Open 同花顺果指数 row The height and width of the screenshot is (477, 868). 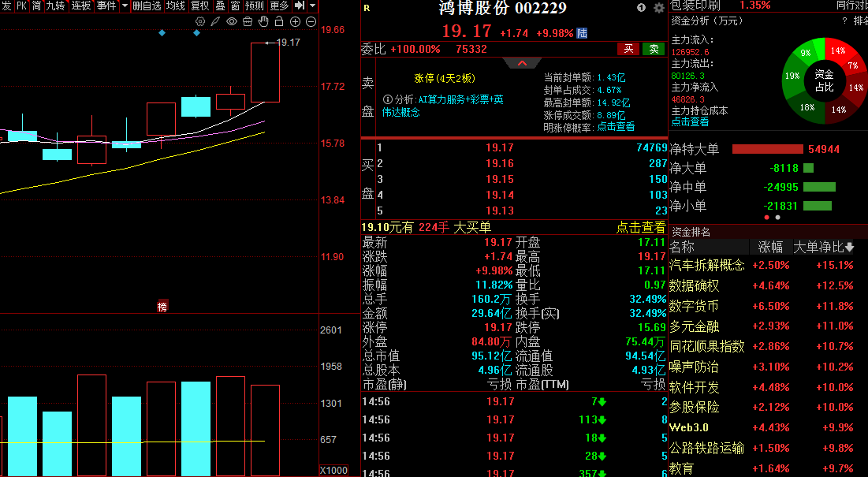[x=768, y=346]
